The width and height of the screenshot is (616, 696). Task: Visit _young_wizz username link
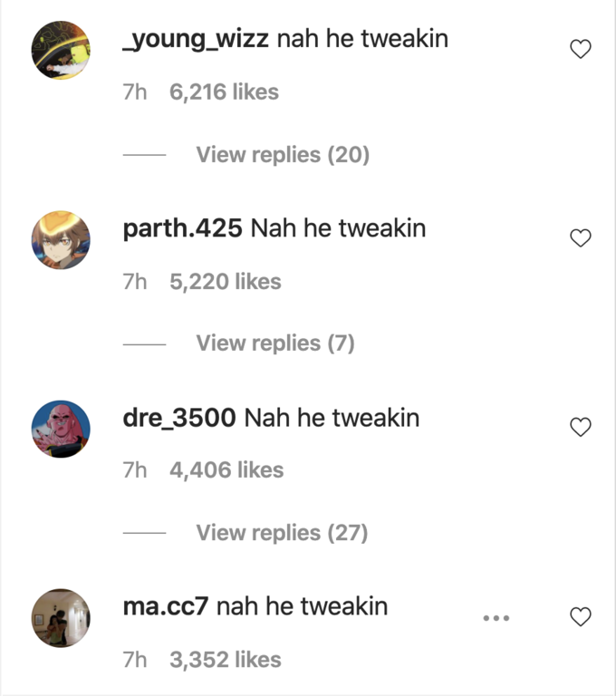[196, 39]
